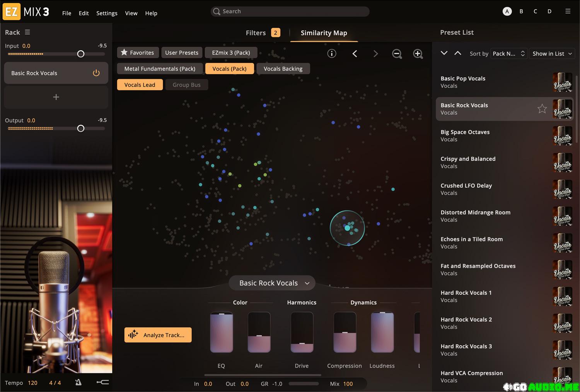
Task: Click the Input level slider handle
Action: pos(80,54)
